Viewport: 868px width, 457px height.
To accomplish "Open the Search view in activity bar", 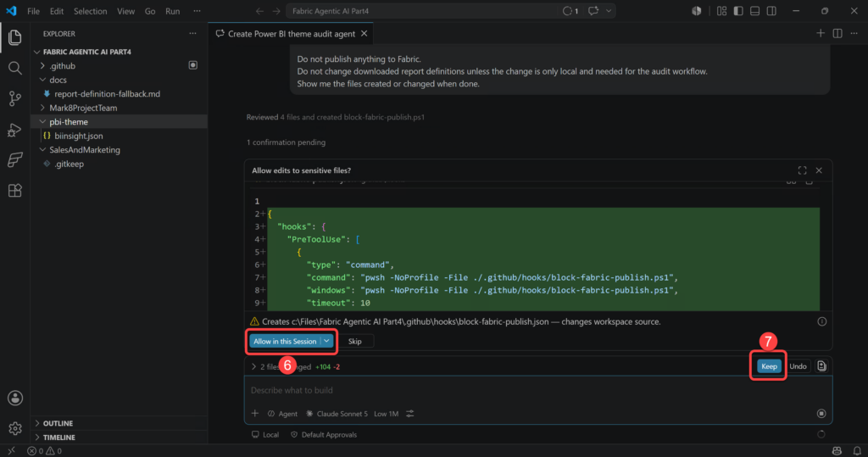I will coord(15,68).
